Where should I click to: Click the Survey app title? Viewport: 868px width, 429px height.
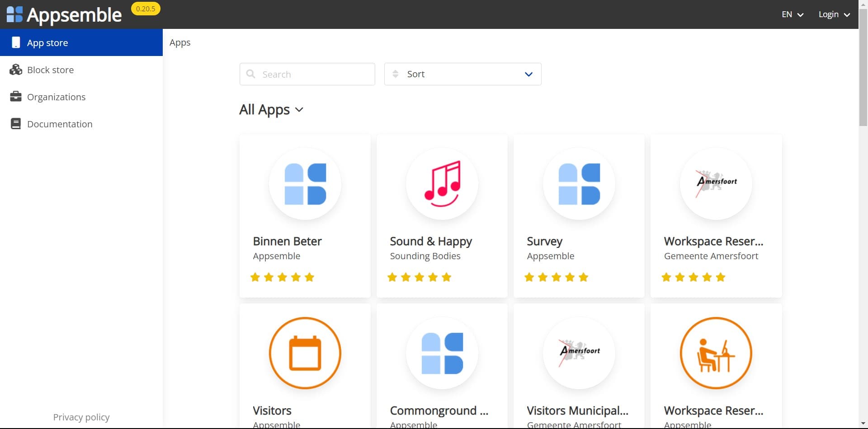[x=544, y=242]
